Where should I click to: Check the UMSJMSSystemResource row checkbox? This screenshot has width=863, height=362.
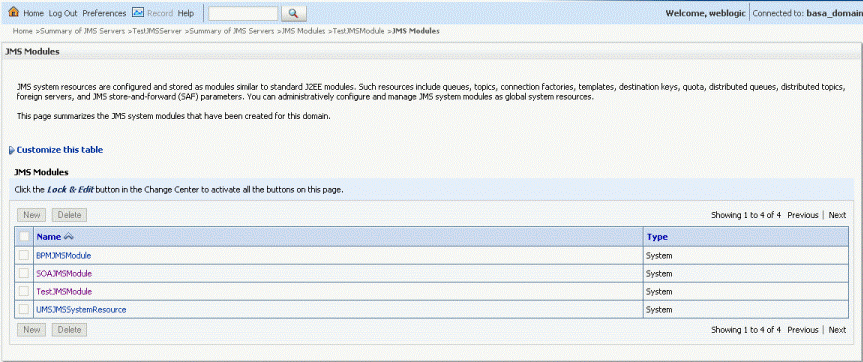coord(24,310)
